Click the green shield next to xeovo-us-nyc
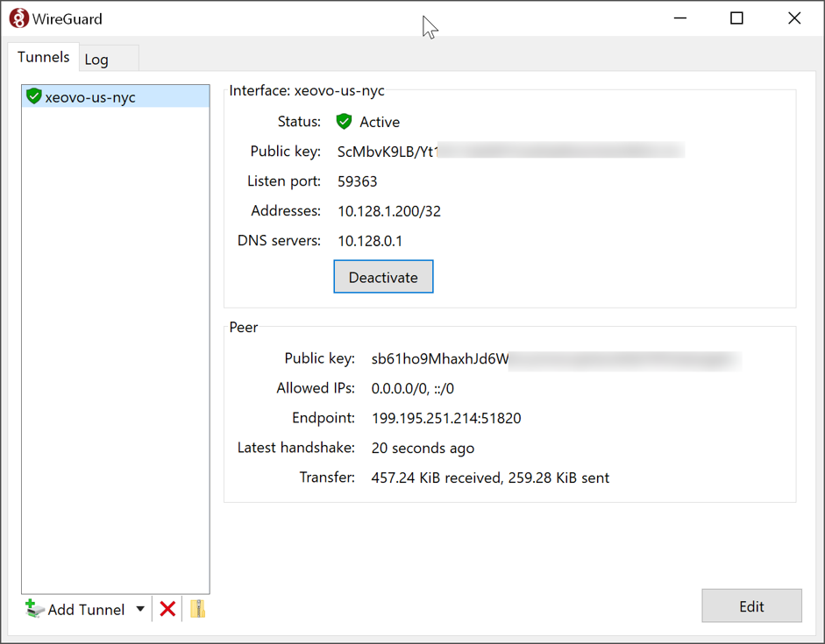Screen dimensions: 825x644 (x=34, y=96)
